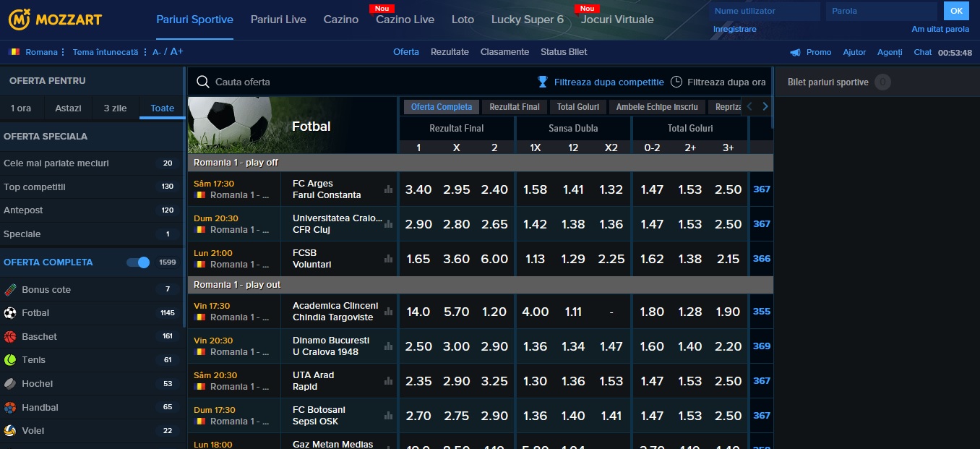Open Cazino Live section
The width and height of the screenshot is (980, 449).
pos(405,20)
